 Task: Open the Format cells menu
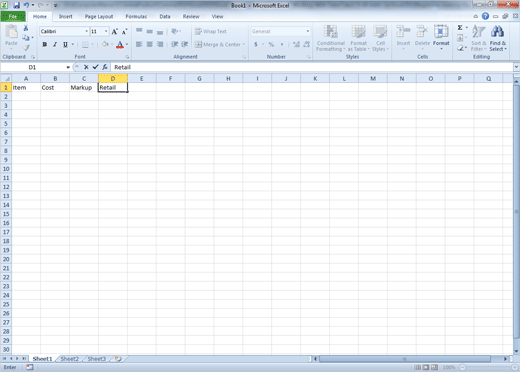[x=441, y=38]
